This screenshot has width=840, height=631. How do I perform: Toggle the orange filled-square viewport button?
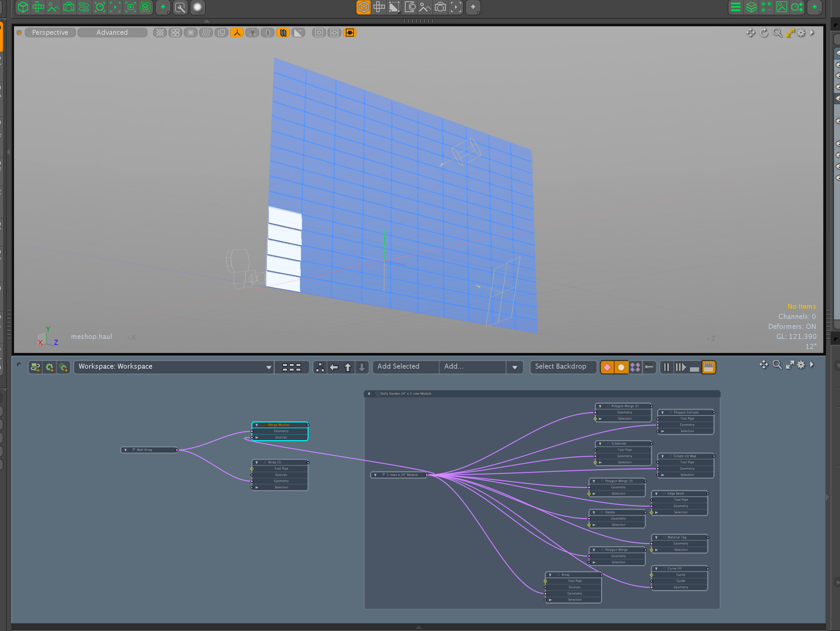pos(350,33)
